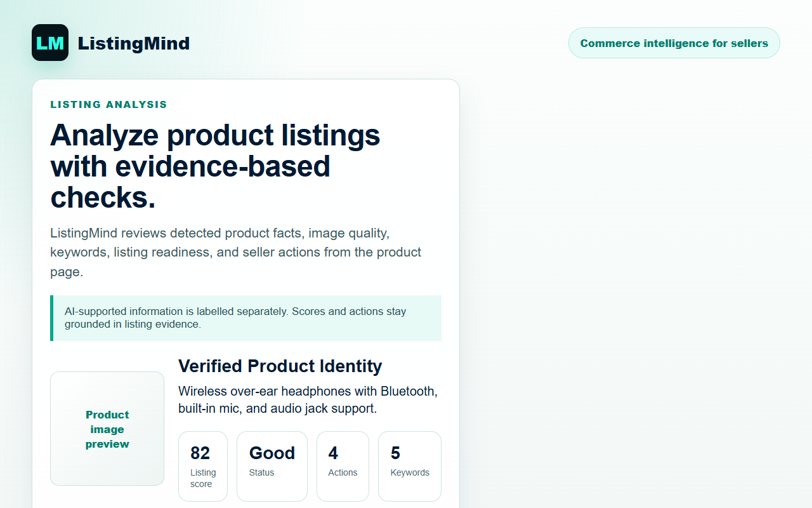Click the LISTING ANALYSIS label
The image size is (812, 508).
109,105
